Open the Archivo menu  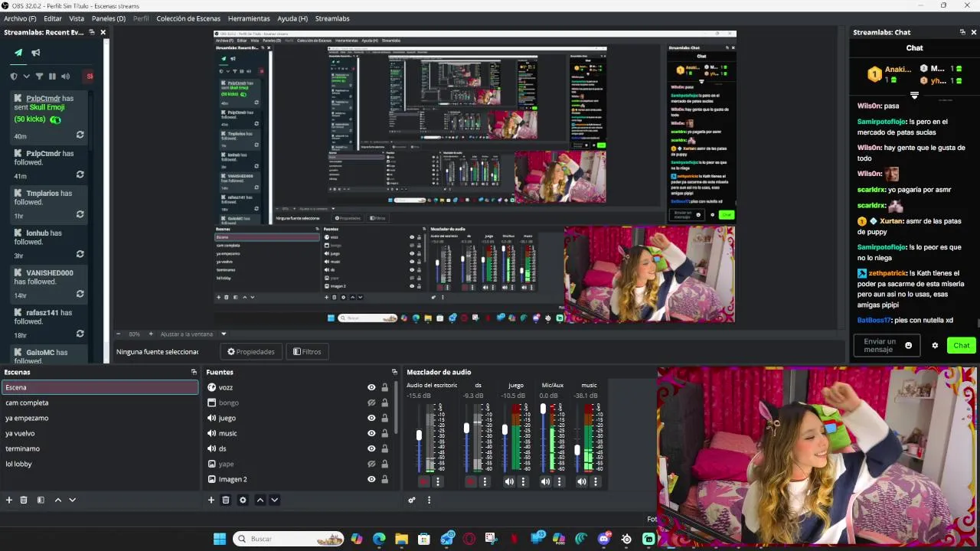(20, 18)
